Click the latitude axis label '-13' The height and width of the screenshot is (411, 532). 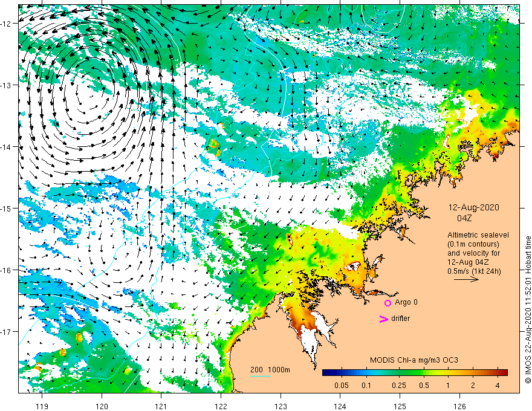7,85
